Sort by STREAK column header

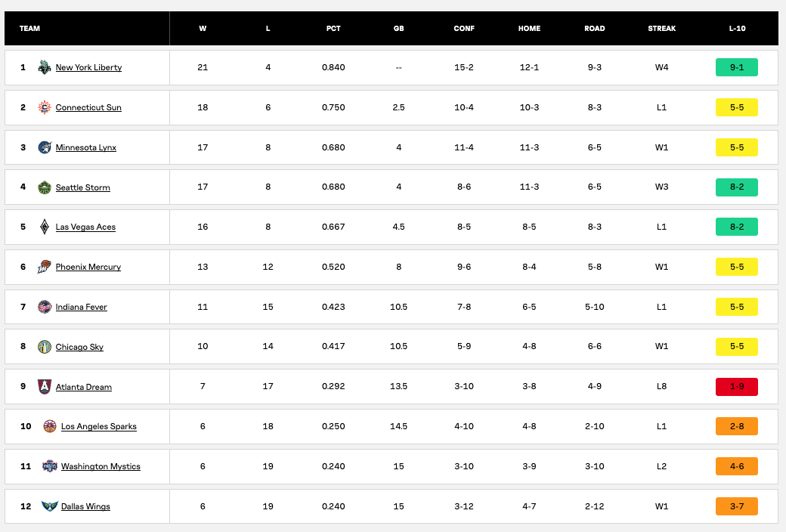tap(662, 29)
